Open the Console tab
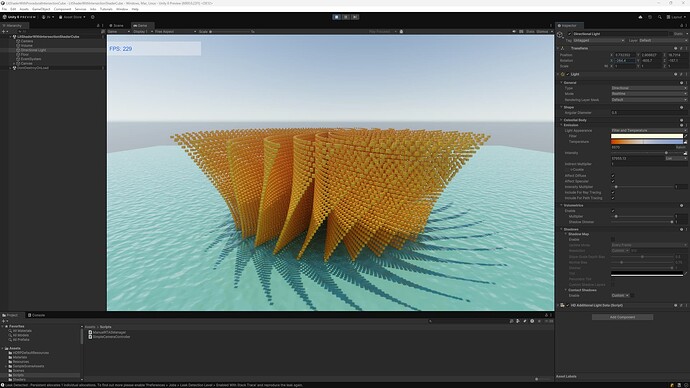 click(37, 315)
